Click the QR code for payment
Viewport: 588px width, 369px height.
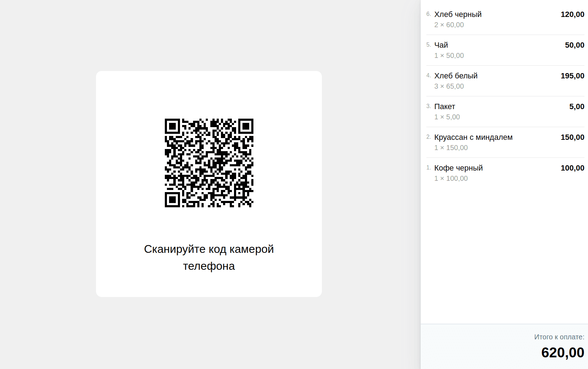point(209,163)
